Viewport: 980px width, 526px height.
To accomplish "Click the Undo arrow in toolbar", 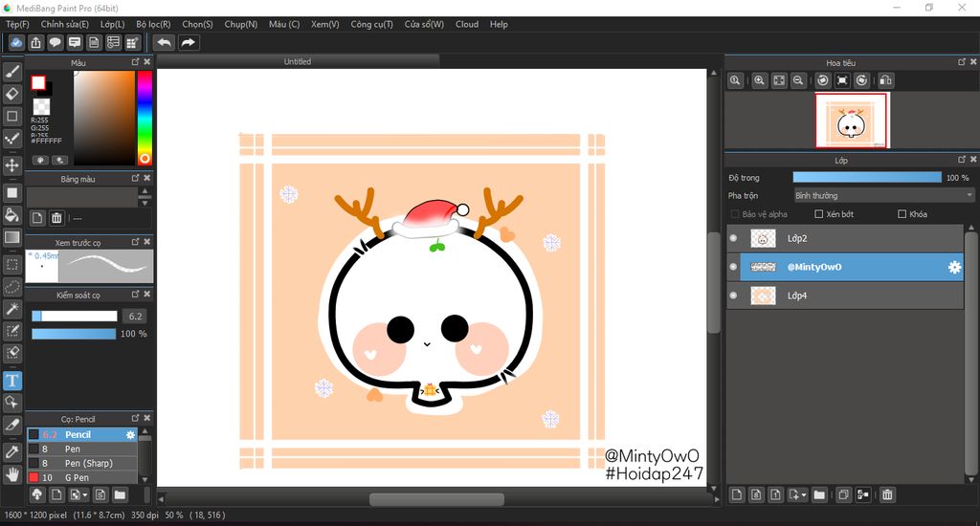I will coord(164,42).
